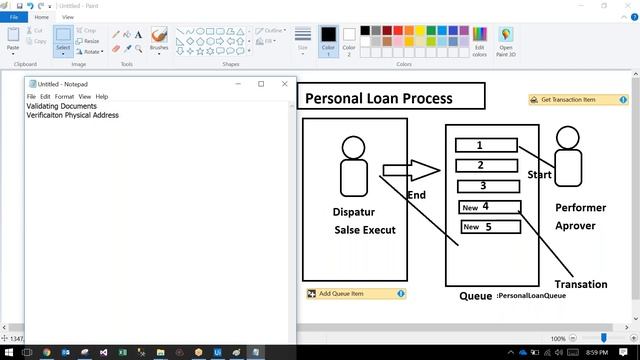
Task: Click the Paint zoom slider handle
Action: [604, 338]
